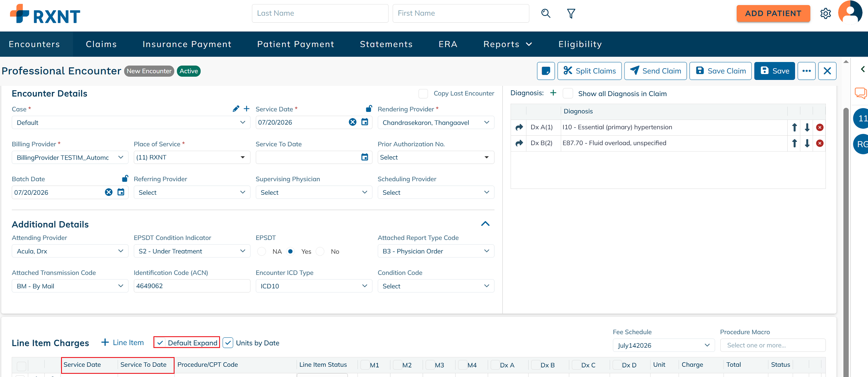868x377 pixels.
Task: Open Service To Date calendar picker
Action: (364, 157)
